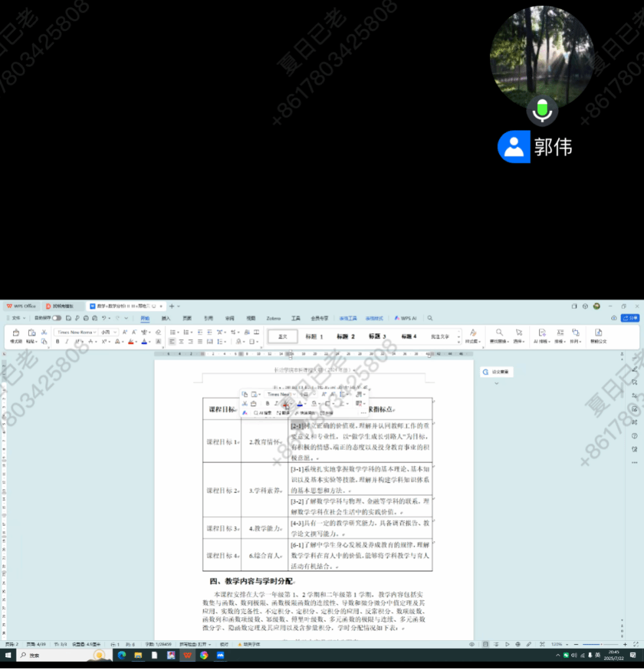Open the Zotero ribbon tab
The image size is (644, 669).
(273, 318)
